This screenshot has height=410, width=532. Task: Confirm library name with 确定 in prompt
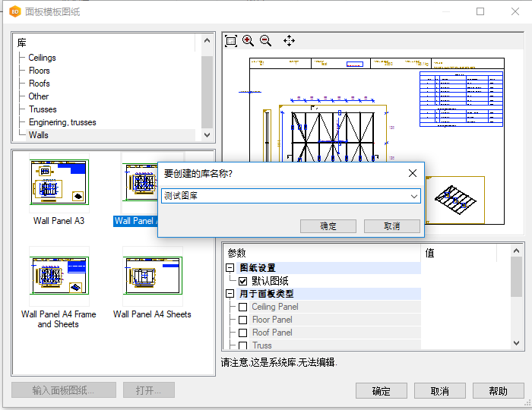point(328,226)
